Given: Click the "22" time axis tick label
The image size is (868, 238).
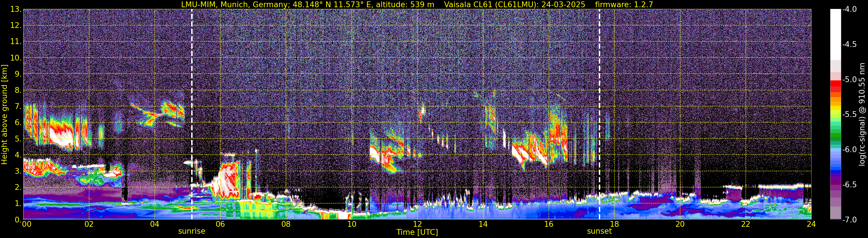Looking at the screenshot, I should (746, 224).
